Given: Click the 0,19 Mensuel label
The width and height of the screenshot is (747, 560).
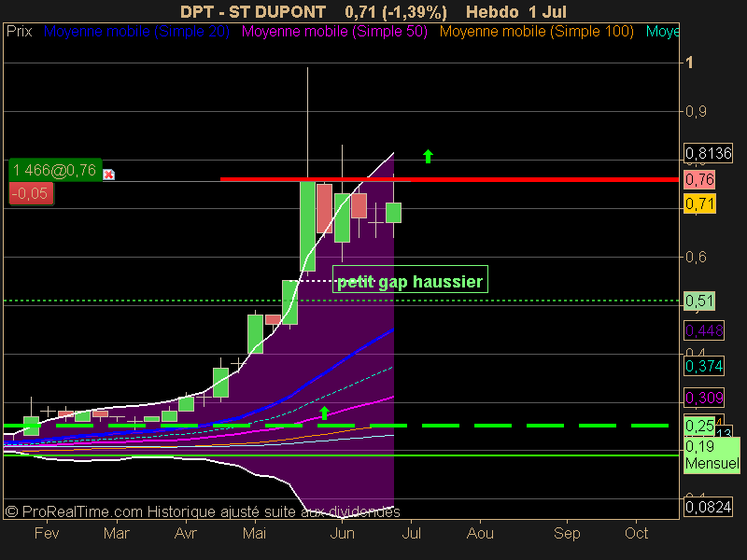Looking at the screenshot, I should point(712,455).
